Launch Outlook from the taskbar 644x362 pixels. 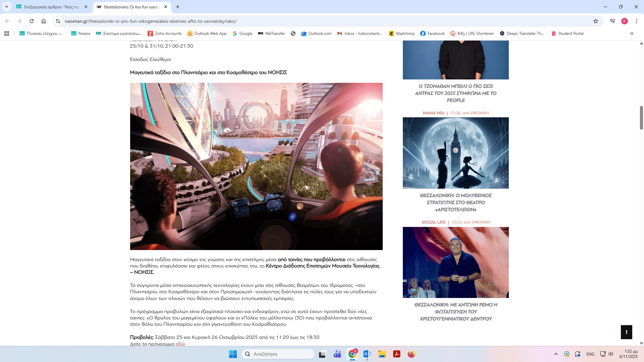tap(367, 354)
